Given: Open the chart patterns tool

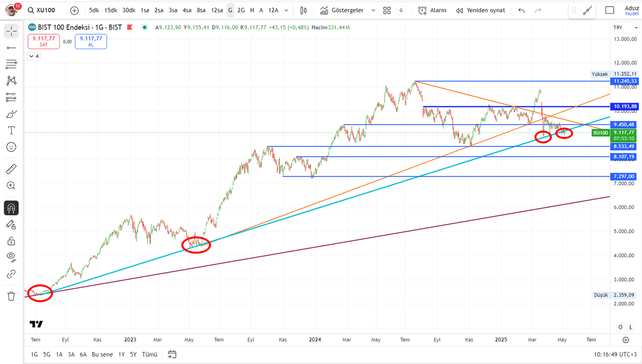Looking at the screenshot, I should pyautogui.click(x=11, y=81).
